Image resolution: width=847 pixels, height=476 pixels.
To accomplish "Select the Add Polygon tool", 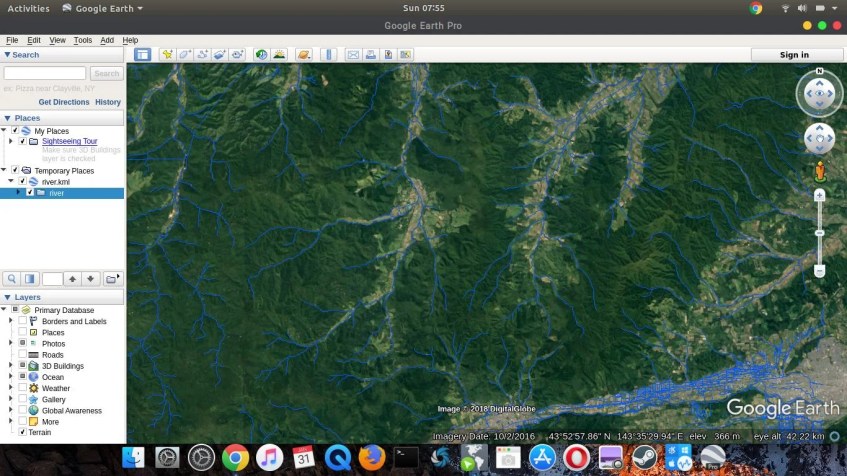I will point(185,55).
